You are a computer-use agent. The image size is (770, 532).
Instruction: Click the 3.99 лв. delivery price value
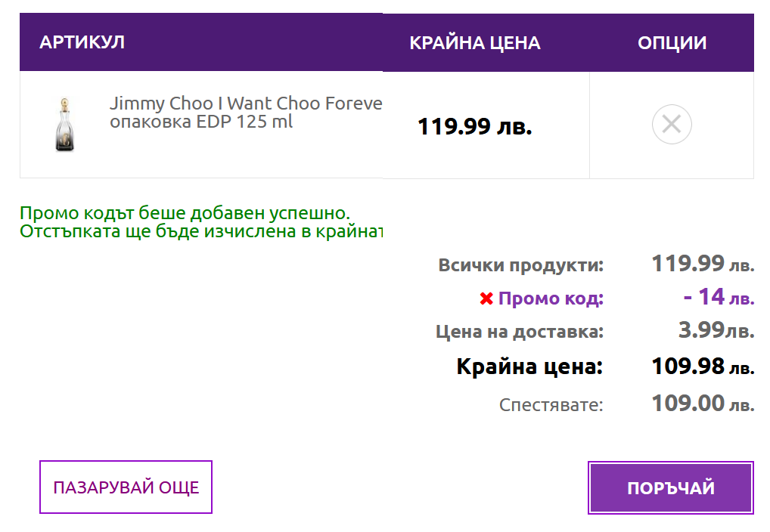point(716,330)
